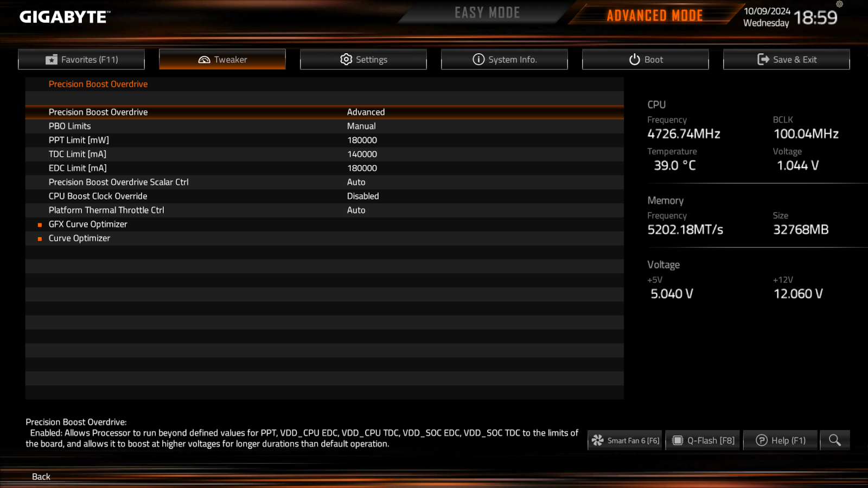Switch to the System Info. tab
Viewport: 868px width, 488px height.
coord(505,60)
